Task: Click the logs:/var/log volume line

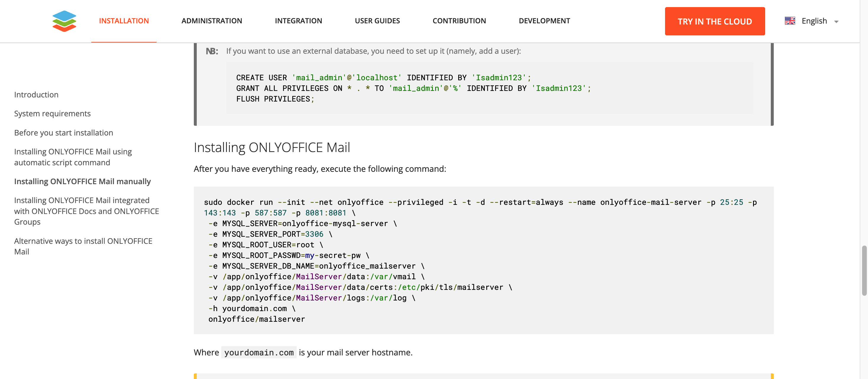Action: coord(312,298)
